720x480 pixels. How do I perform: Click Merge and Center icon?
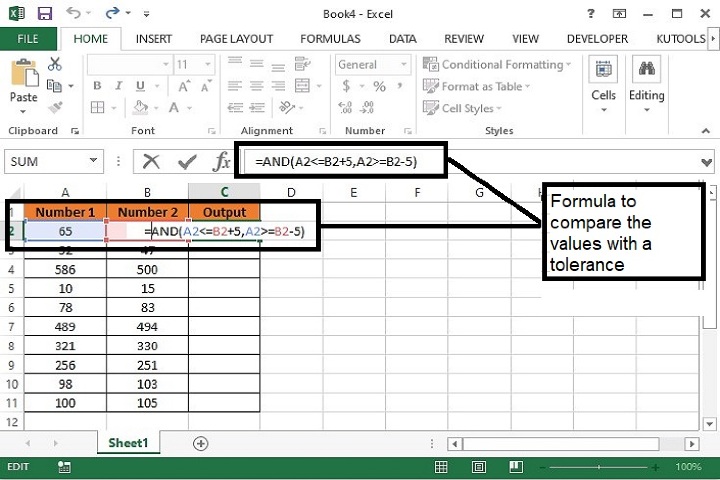point(302,86)
